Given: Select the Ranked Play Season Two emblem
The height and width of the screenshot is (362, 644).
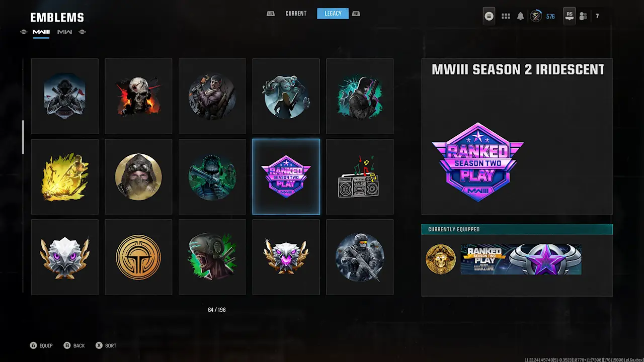Looking at the screenshot, I should tap(286, 176).
